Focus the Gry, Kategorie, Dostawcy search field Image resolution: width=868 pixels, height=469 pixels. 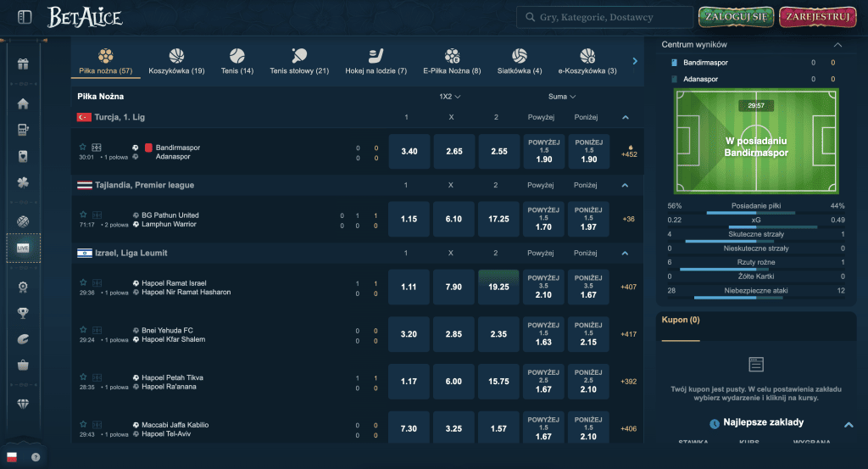[x=604, y=17]
